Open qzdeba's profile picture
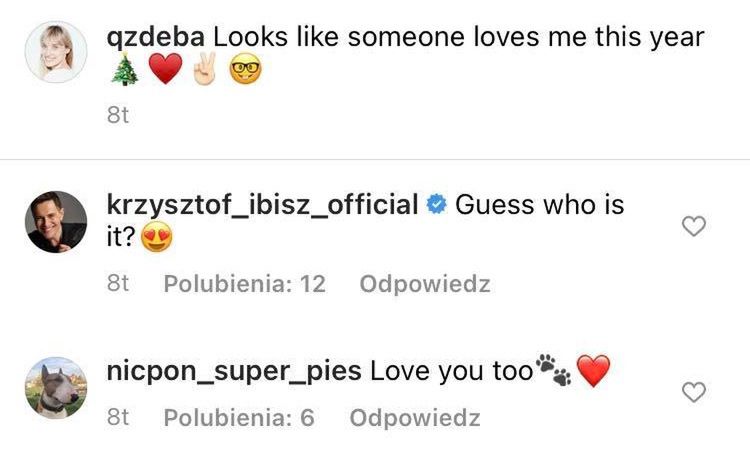This screenshot has height=466, width=750. tap(55, 52)
